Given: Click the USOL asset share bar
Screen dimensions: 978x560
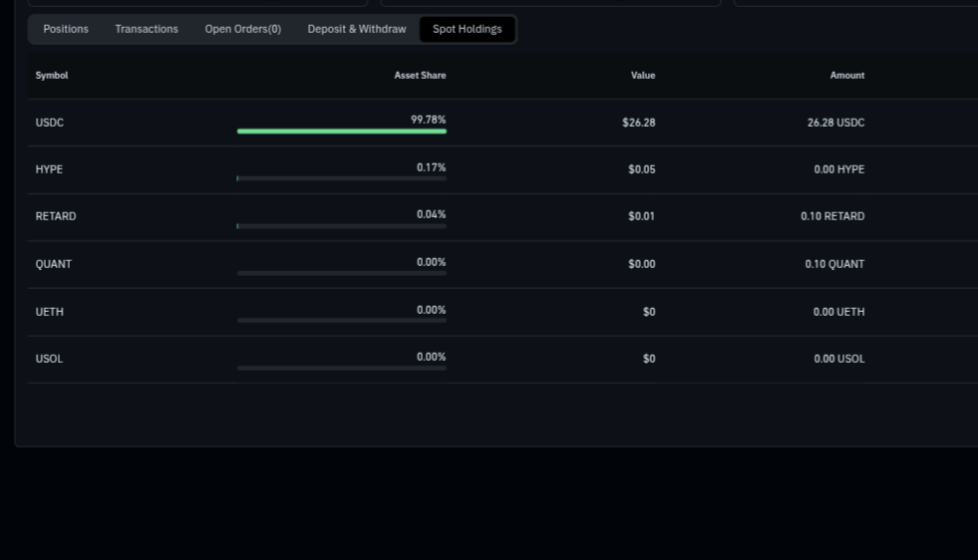Looking at the screenshot, I should [342, 368].
